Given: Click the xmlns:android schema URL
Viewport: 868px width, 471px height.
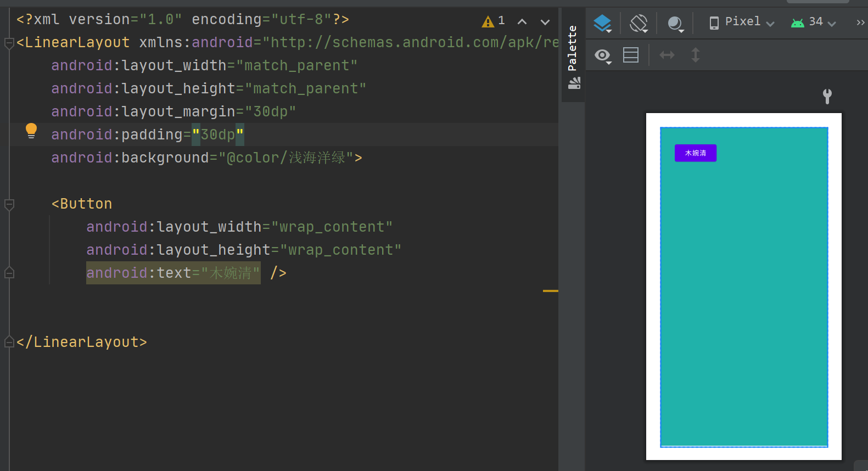Looking at the screenshot, I should pyautogui.click(x=411, y=42).
